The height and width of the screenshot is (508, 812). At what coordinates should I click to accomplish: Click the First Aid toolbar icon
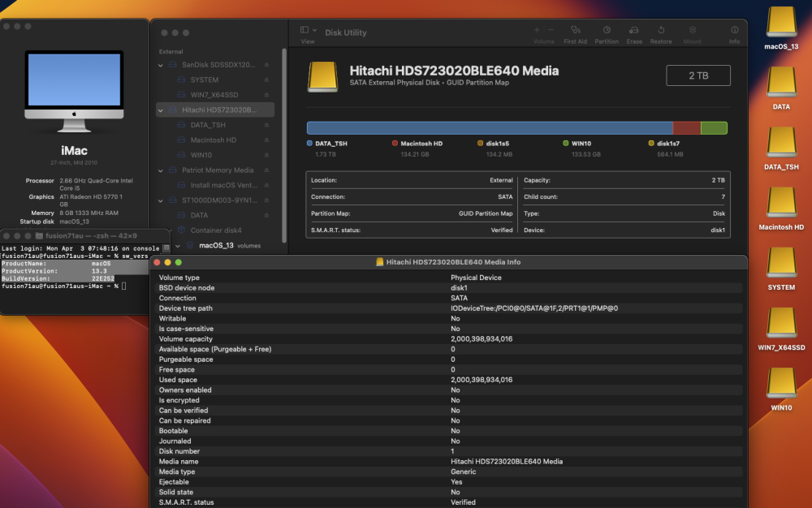(576, 31)
